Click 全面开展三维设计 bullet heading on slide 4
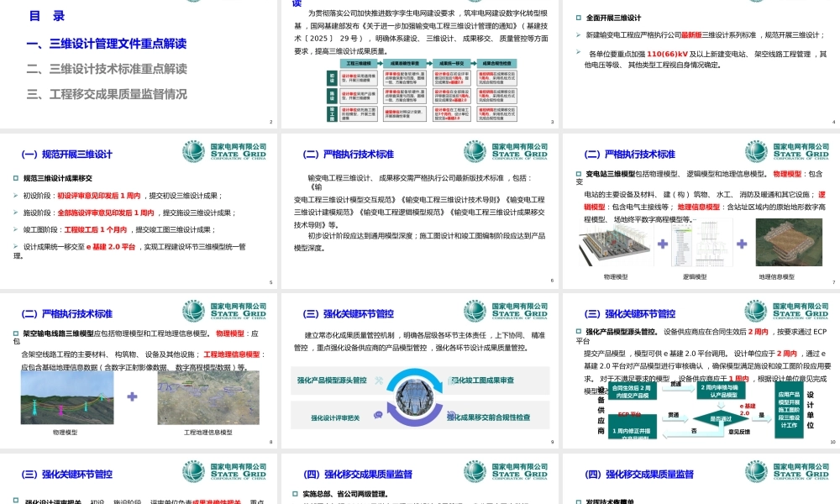Viewport: 840px width, 504px height. coord(613,18)
